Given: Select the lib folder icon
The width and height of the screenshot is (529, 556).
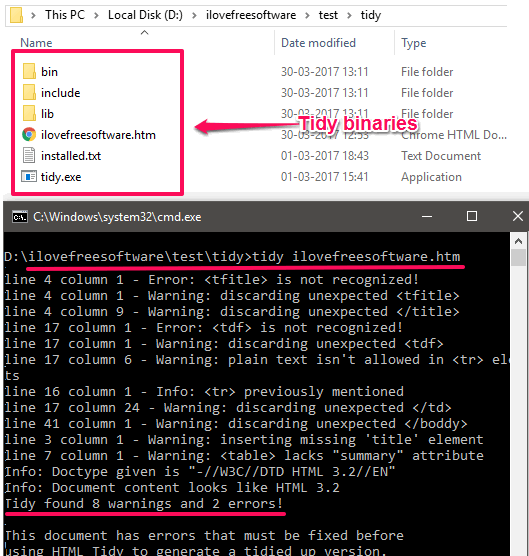Looking at the screenshot, I should tap(29, 113).
